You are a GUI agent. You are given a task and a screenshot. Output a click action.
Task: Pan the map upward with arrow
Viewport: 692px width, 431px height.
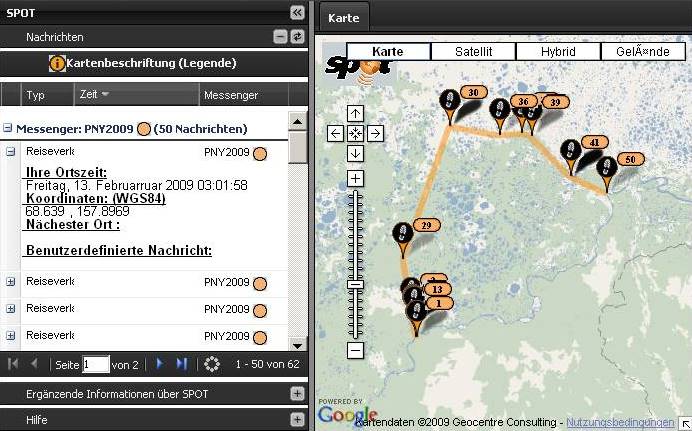coord(355,113)
